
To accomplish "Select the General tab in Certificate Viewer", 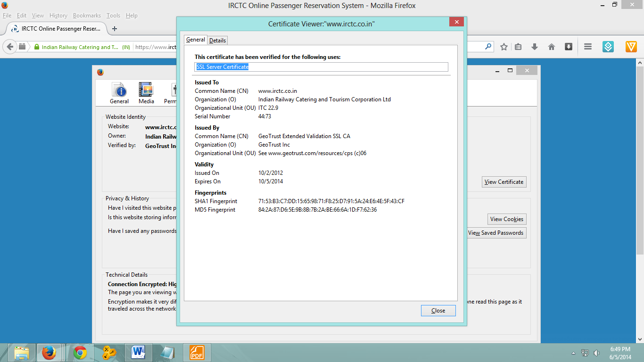I will [196, 40].
